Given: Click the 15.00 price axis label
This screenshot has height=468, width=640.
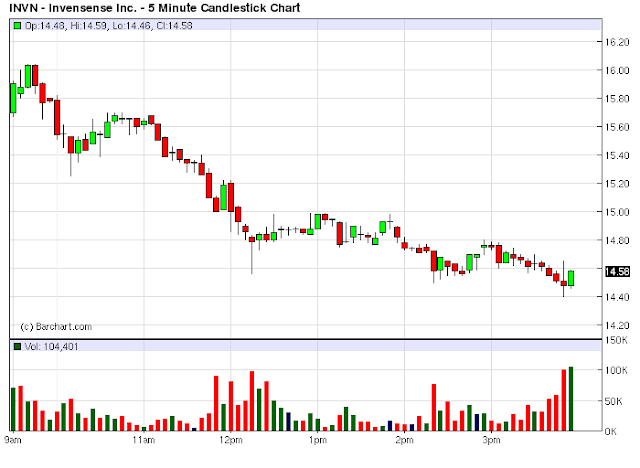Looking at the screenshot, I should point(617,212).
